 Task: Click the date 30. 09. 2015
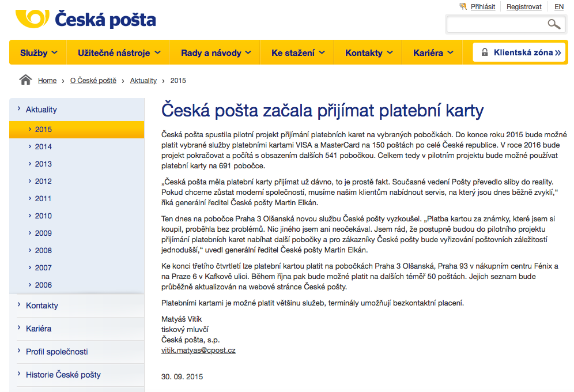(x=182, y=376)
